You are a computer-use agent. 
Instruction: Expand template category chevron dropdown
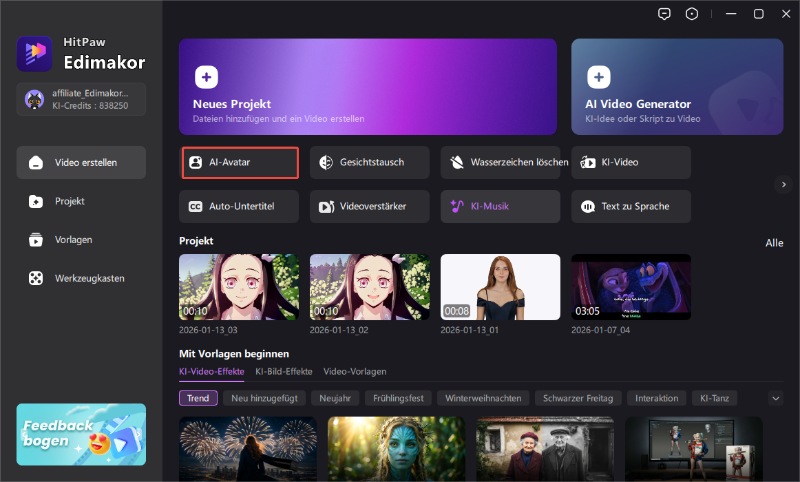coord(776,398)
